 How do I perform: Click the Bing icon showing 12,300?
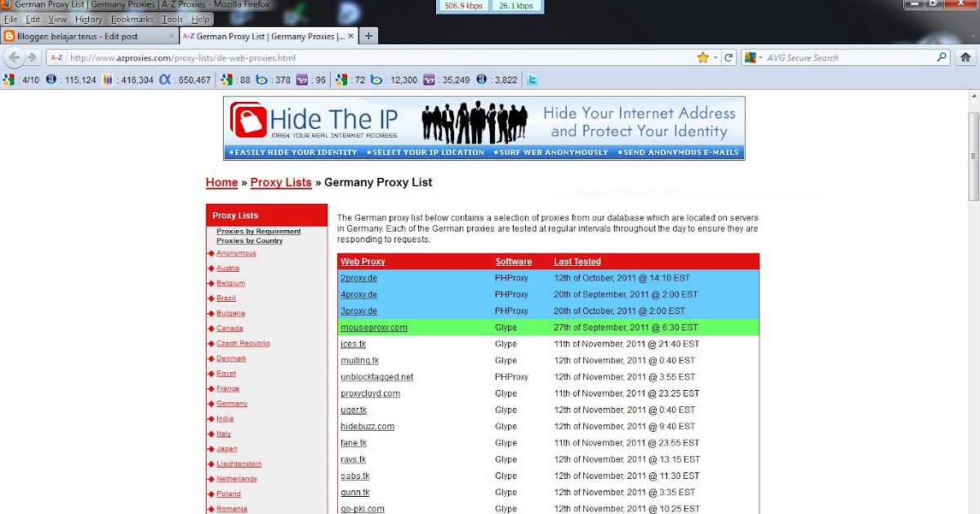pos(377,80)
